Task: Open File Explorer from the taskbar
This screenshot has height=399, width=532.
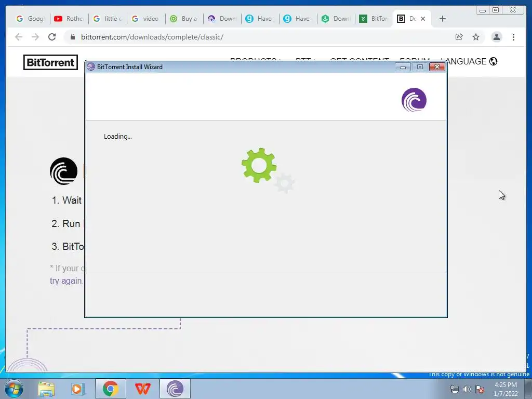Action: pos(46,389)
